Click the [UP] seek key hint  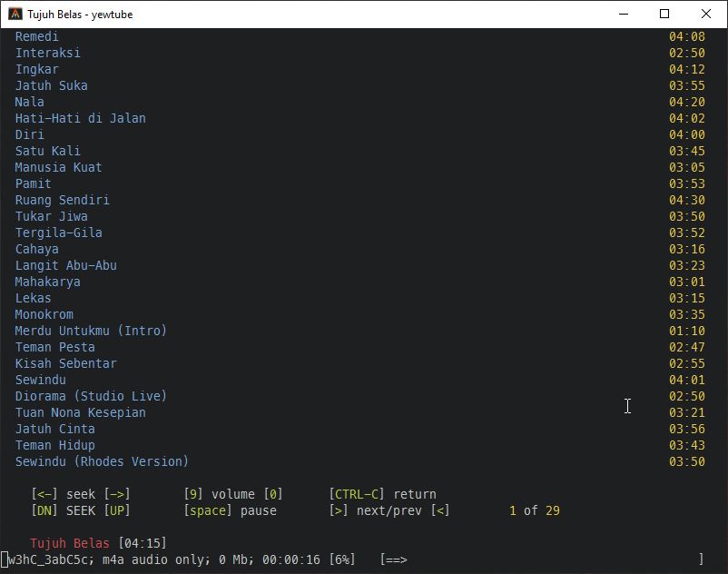(x=117, y=510)
